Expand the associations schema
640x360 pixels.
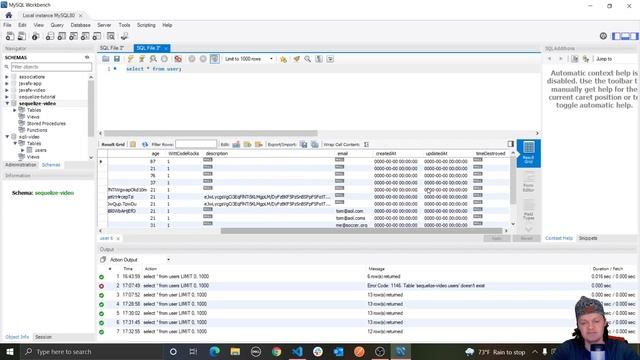(7, 77)
